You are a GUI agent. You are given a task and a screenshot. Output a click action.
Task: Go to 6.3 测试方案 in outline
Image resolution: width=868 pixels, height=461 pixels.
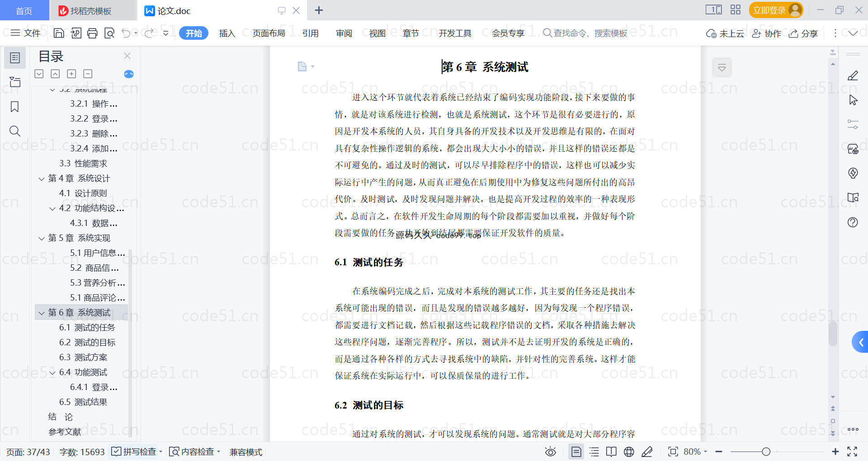point(83,358)
